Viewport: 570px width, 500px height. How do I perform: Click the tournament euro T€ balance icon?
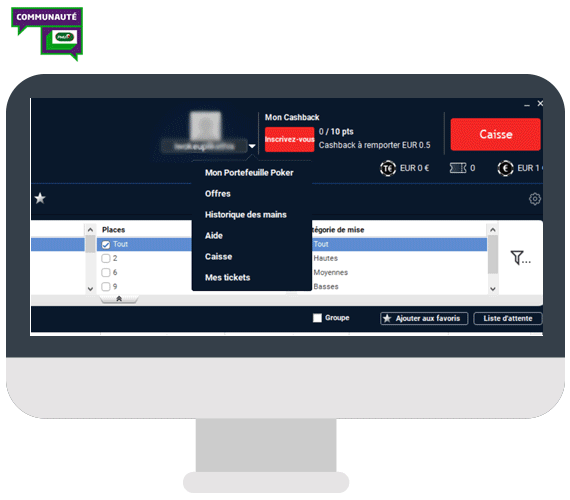coord(388,168)
